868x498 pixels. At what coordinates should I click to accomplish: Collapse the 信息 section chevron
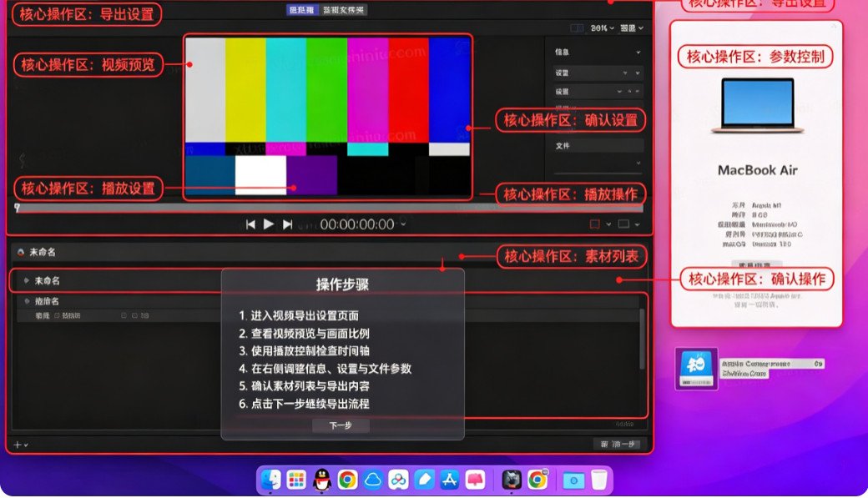click(638, 52)
